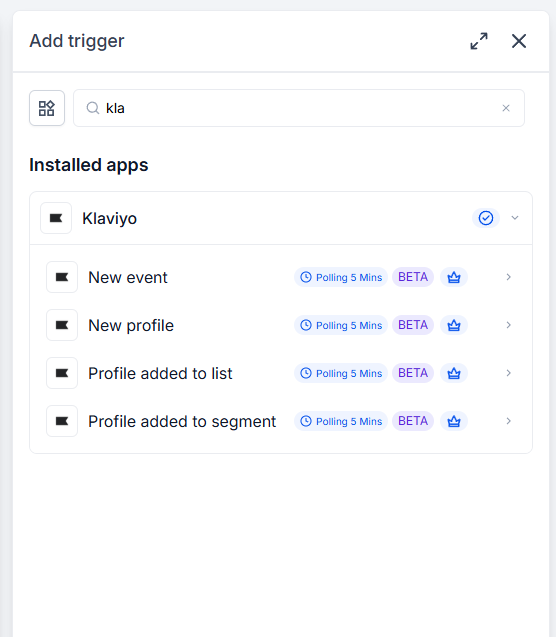Click the crown premium icon on New profile

tap(454, 325)
